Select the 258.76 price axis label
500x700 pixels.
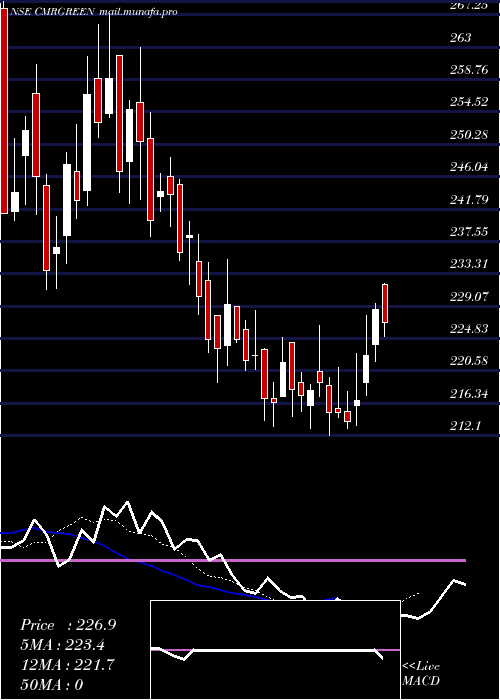(469, 70)
